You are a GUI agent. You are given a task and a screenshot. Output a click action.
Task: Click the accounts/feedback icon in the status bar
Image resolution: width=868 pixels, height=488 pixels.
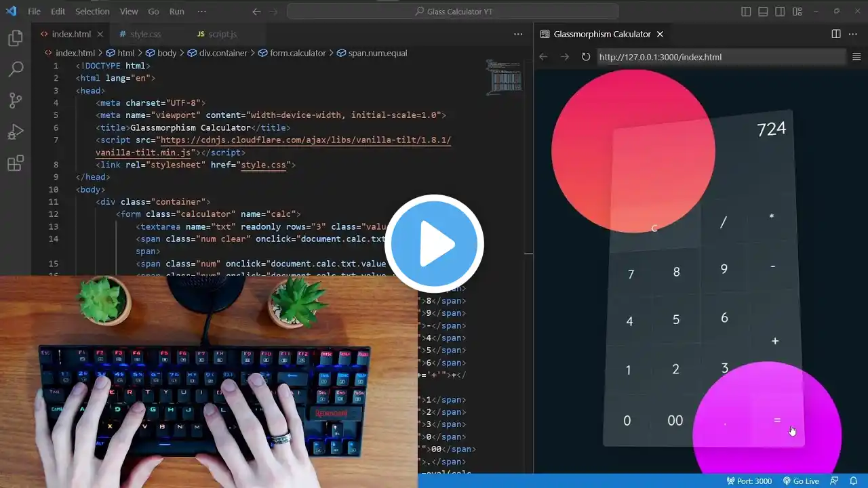[x=834, y=481]
